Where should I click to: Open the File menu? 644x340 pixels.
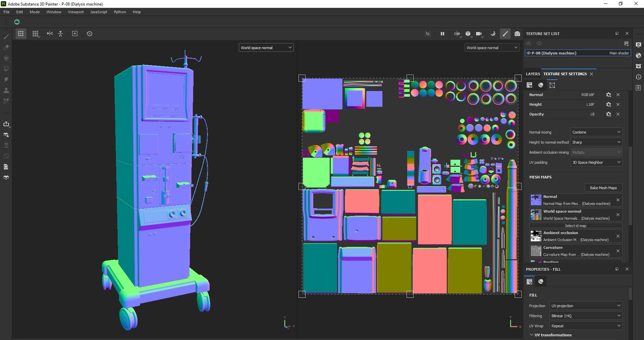(6, 12)
